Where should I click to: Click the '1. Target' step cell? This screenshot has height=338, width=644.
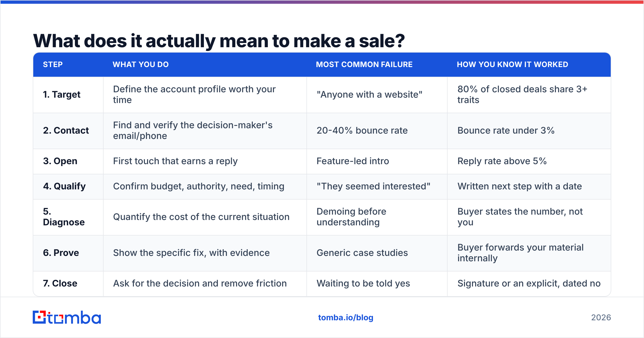click(68, 95)
